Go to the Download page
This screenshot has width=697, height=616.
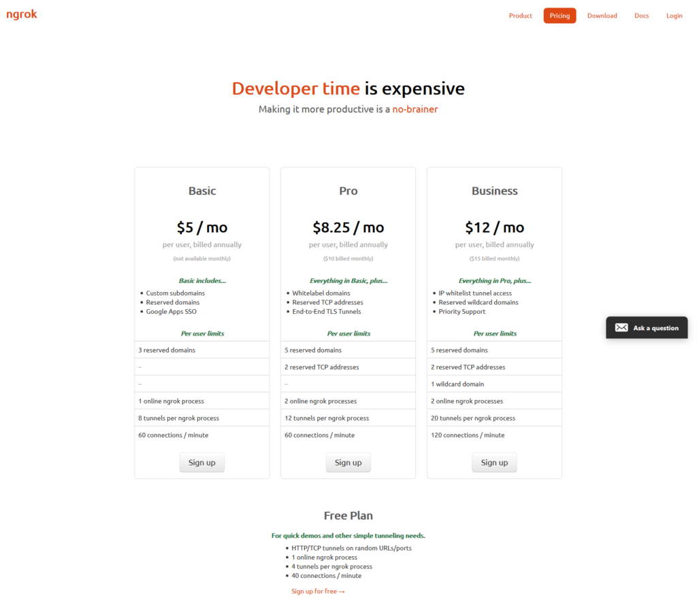[x=602, y=16]
